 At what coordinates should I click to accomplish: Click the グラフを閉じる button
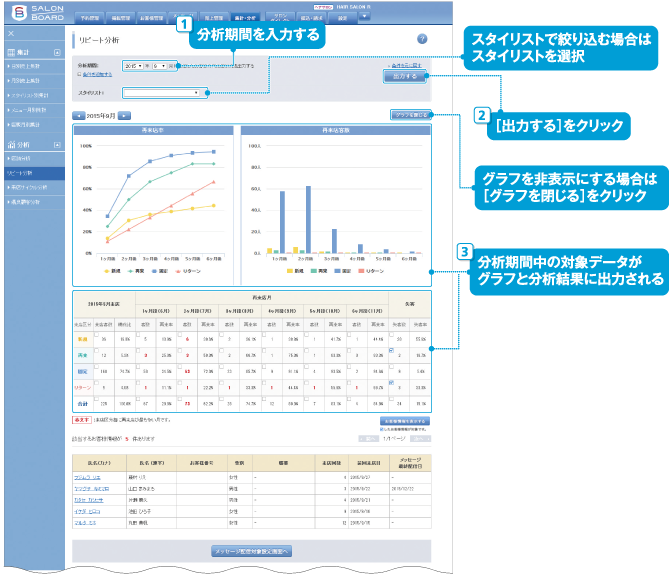[411, 114]
